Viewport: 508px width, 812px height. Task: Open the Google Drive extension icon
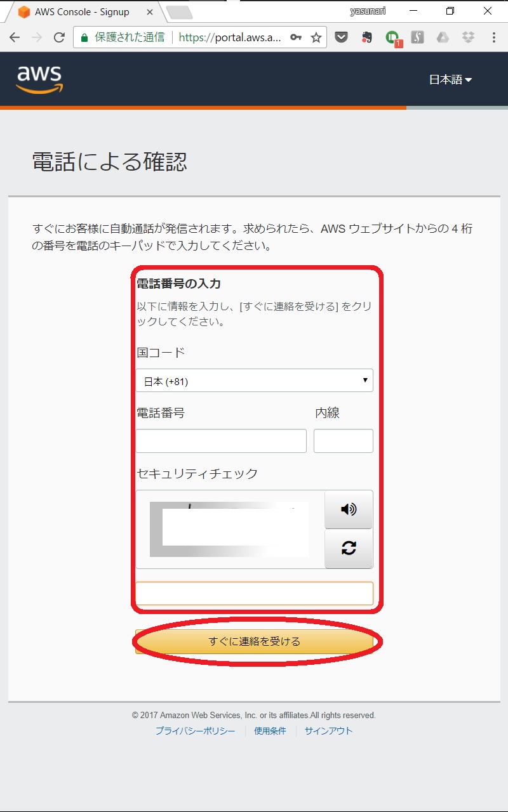coord(443,37)
